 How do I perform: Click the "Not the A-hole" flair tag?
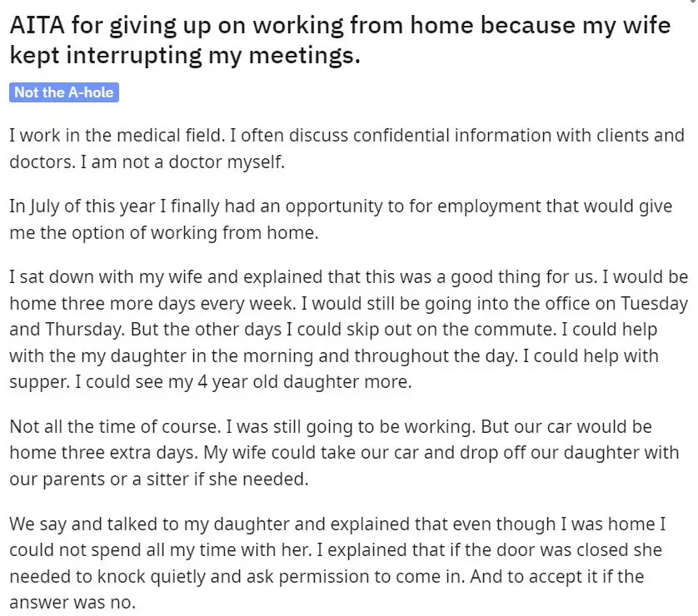(64, 92)
